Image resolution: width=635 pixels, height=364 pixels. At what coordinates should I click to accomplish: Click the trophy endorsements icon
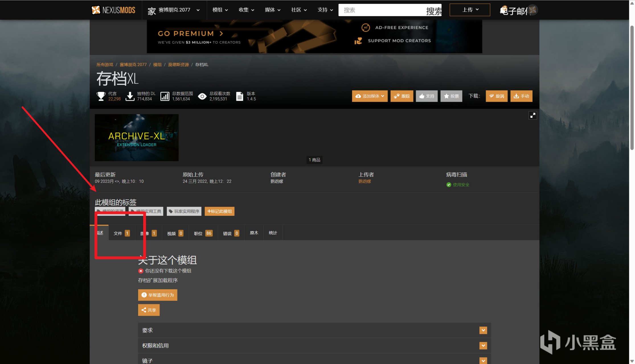[101, 96]
